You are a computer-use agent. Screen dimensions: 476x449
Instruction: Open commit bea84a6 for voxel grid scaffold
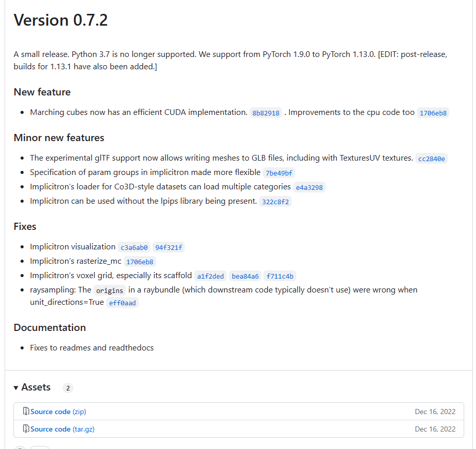[245, 276]
